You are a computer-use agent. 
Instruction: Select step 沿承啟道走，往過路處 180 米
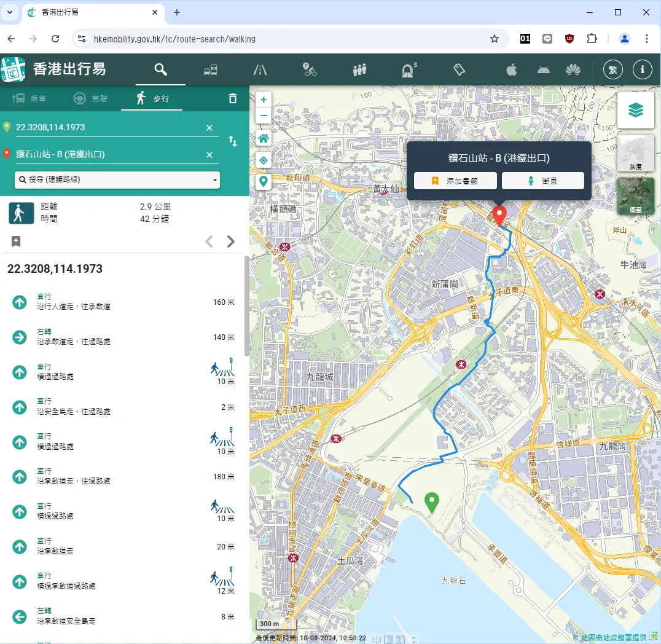coord(122,477)
